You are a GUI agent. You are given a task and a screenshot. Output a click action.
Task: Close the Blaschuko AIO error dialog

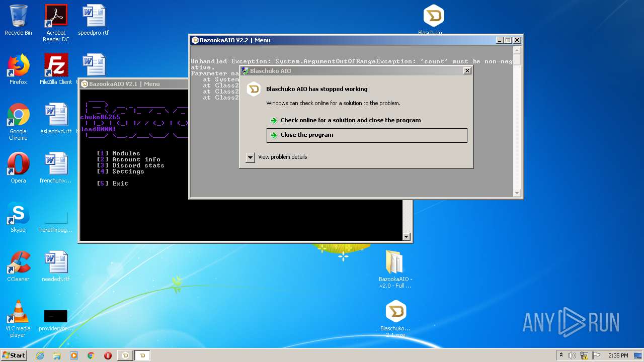pyautogui.click(x=467, y=71)
